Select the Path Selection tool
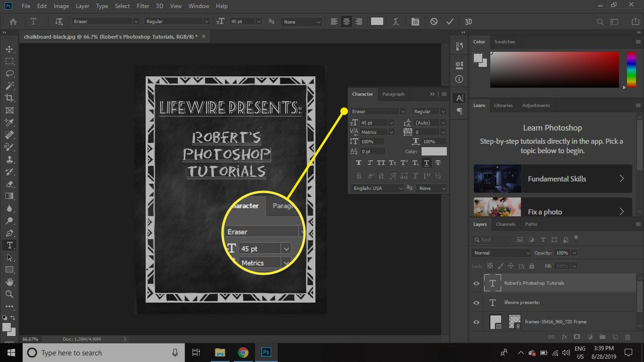This screenshot has height=362, width=644. 9,257
